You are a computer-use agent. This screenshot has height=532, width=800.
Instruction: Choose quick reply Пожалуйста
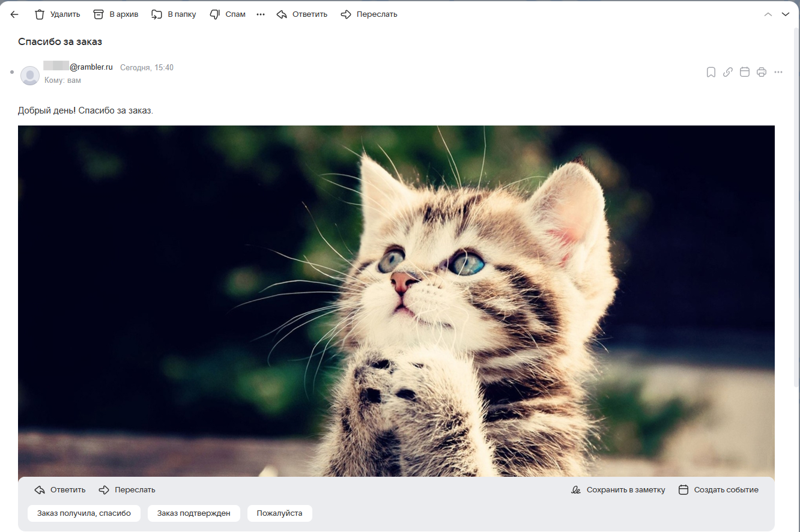click(280, 513)
